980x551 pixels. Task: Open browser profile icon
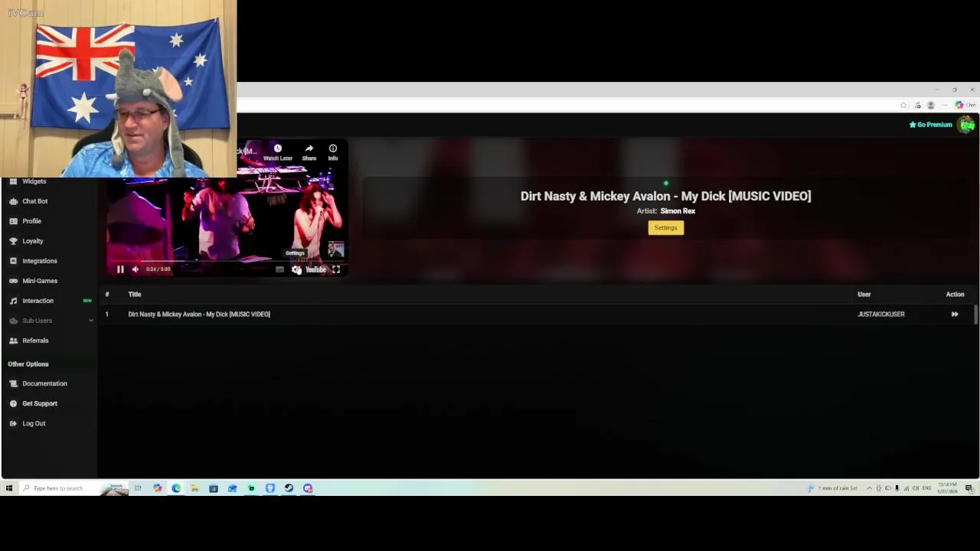931,105
